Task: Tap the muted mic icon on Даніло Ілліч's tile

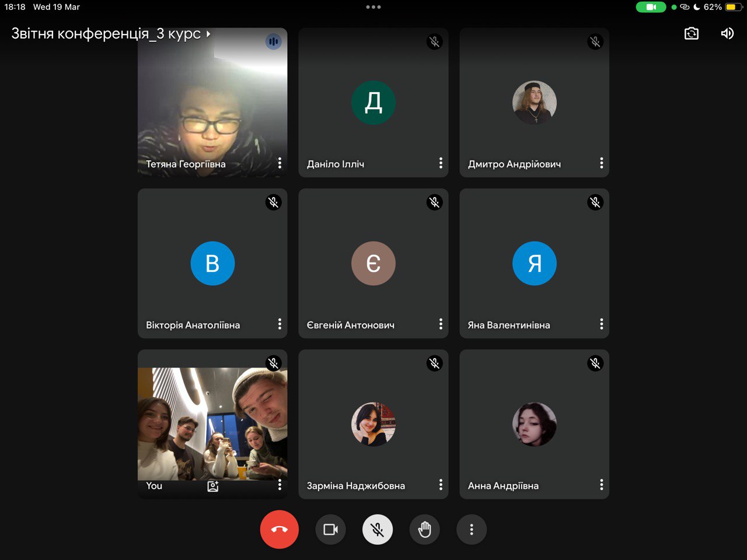Action: [434, 41]
